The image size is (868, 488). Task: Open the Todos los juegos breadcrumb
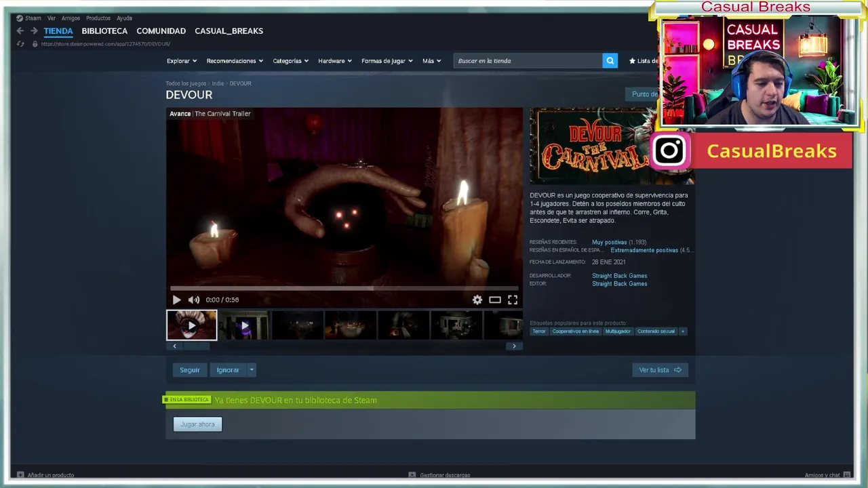click(x=186, y=83)
